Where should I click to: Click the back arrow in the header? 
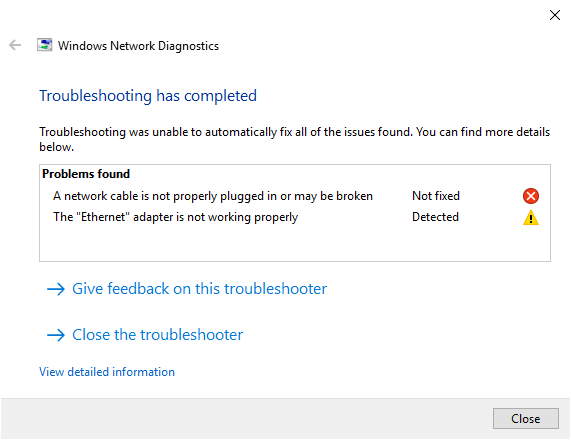tap(15, 46)
